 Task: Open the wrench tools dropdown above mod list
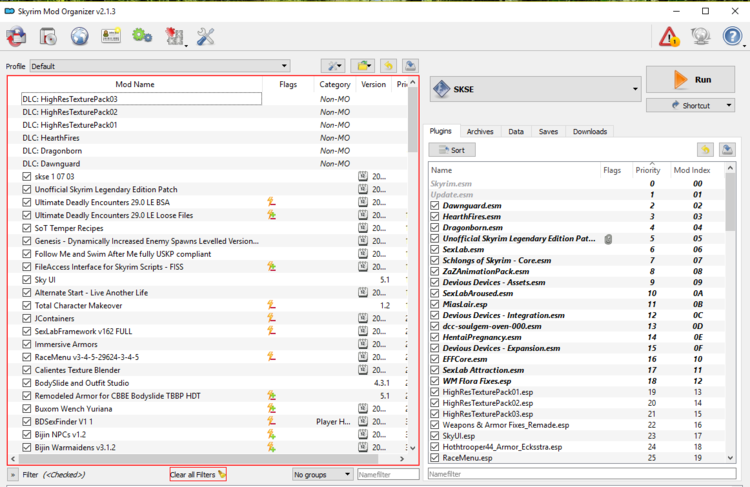tap(333, 66)
